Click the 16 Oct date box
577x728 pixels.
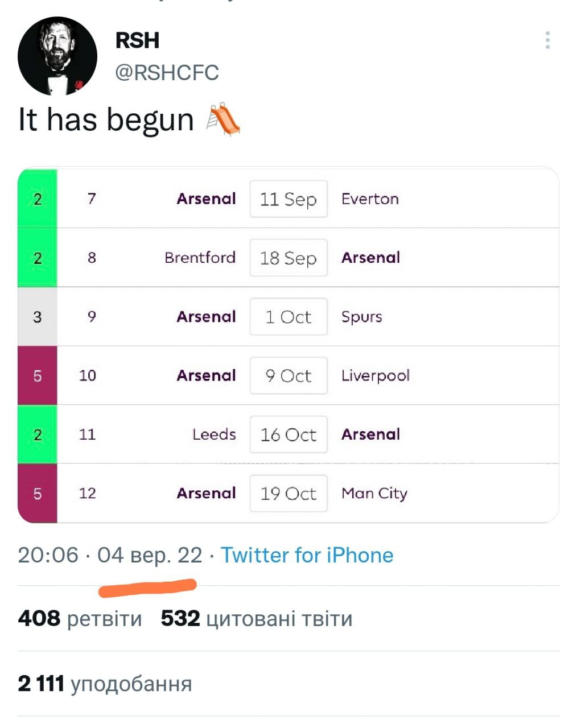click(x=288, y=435)
